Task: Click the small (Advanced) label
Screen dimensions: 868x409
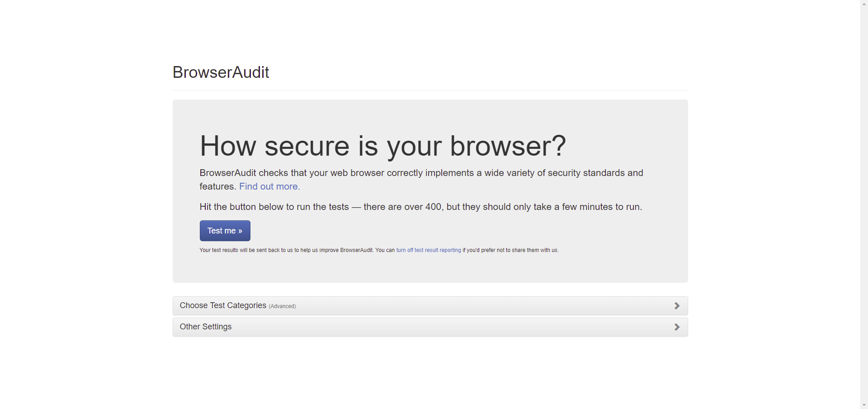Action: [x=282, y=306]
